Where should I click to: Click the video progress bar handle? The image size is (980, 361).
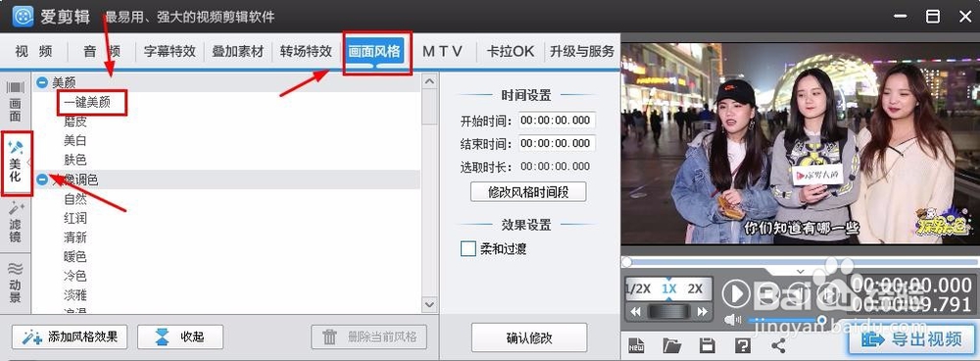[x=627, y=262]
